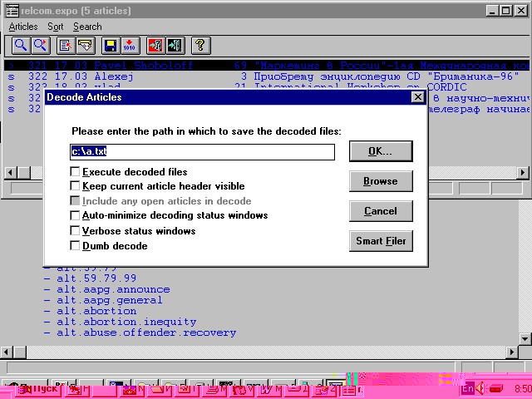Confirm with the OK... button

[x=381, y=151]
